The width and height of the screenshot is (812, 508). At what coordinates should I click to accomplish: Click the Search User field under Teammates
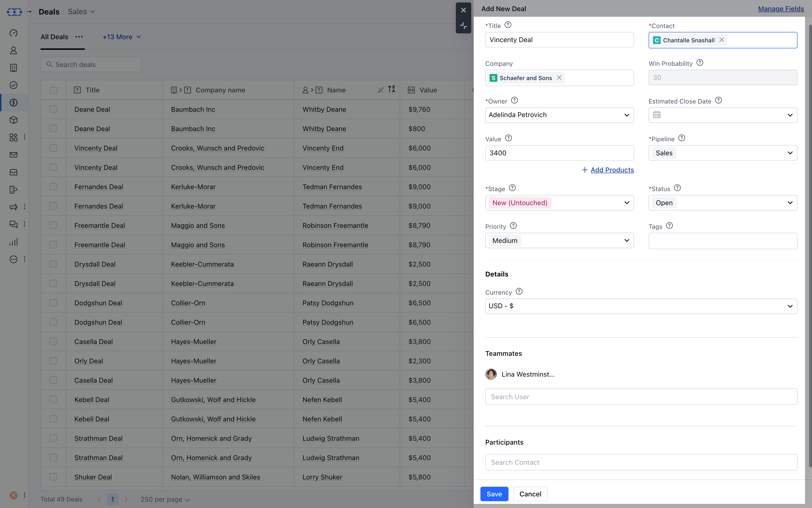(641, 397)
